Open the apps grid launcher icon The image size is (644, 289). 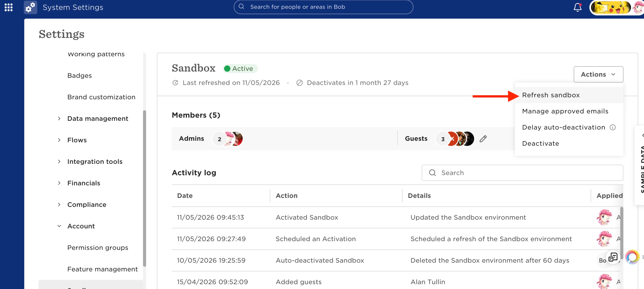point(8,7)
